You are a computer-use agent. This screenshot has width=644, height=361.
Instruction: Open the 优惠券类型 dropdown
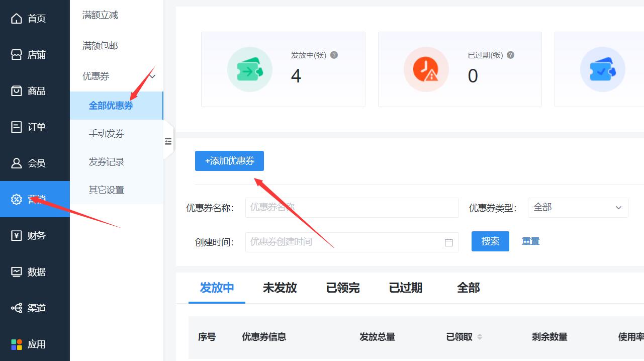(x=578, y=208)
